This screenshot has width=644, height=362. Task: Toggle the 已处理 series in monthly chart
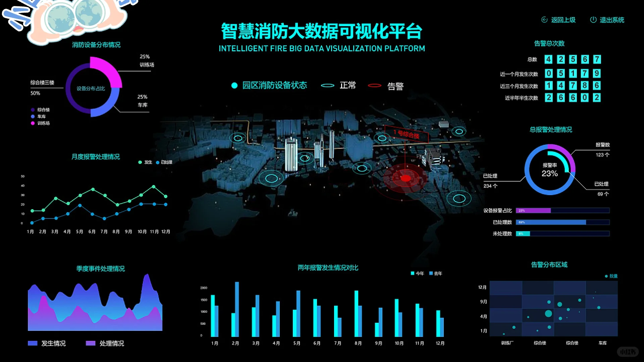(158, 162)
